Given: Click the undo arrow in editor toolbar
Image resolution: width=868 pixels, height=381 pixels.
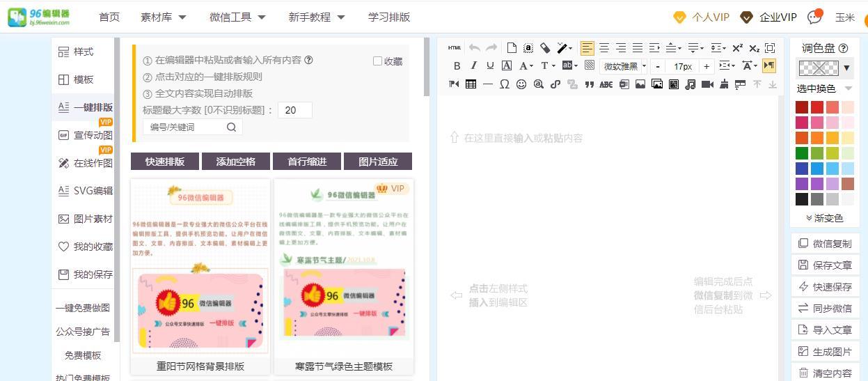Looking at the screenshot, I should 475,48.
